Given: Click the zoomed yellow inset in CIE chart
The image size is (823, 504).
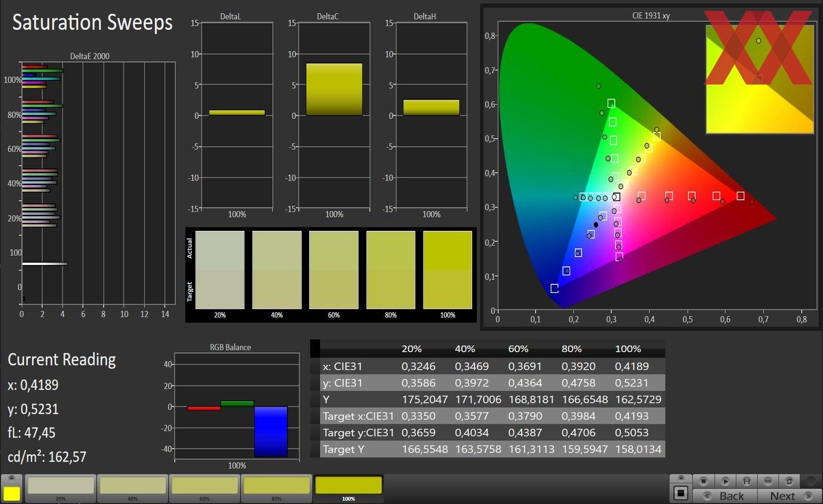Looking at the screenshot, I should [759, 79].
